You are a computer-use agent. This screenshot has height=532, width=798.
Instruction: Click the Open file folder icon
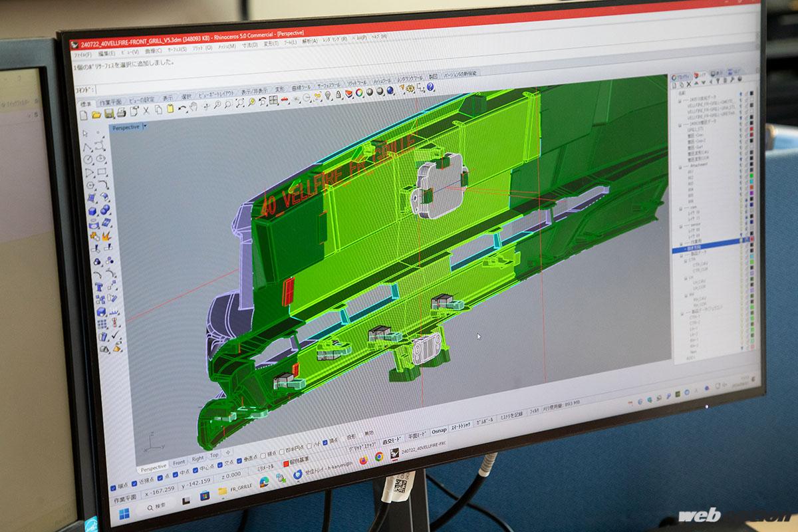pyautogui.click(x=97, y=114)
